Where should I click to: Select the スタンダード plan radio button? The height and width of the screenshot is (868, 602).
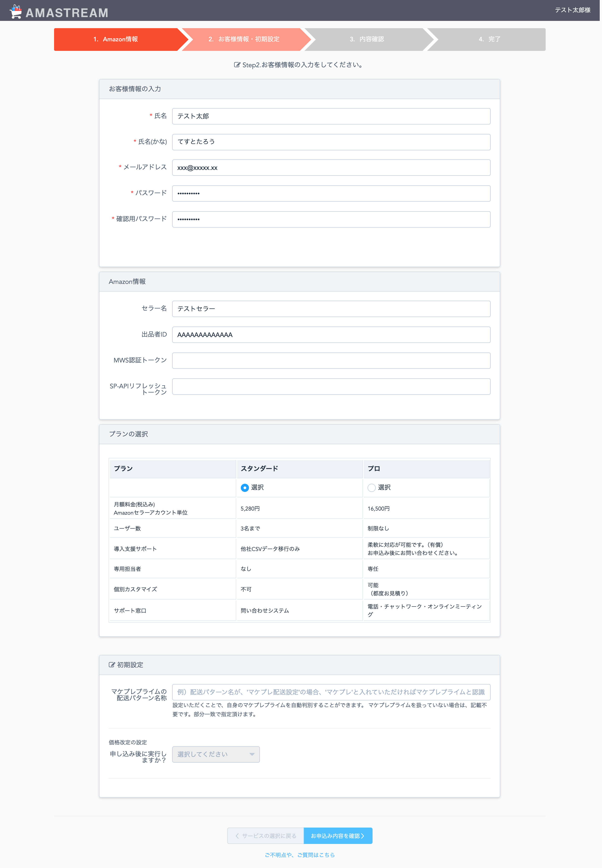(245, 488)
